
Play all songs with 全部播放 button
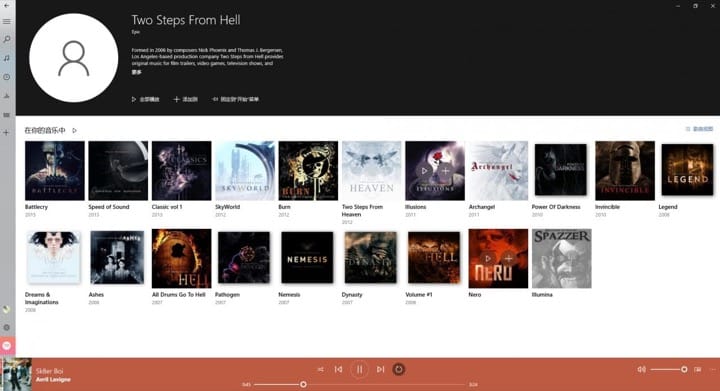(x=146, y=99)
